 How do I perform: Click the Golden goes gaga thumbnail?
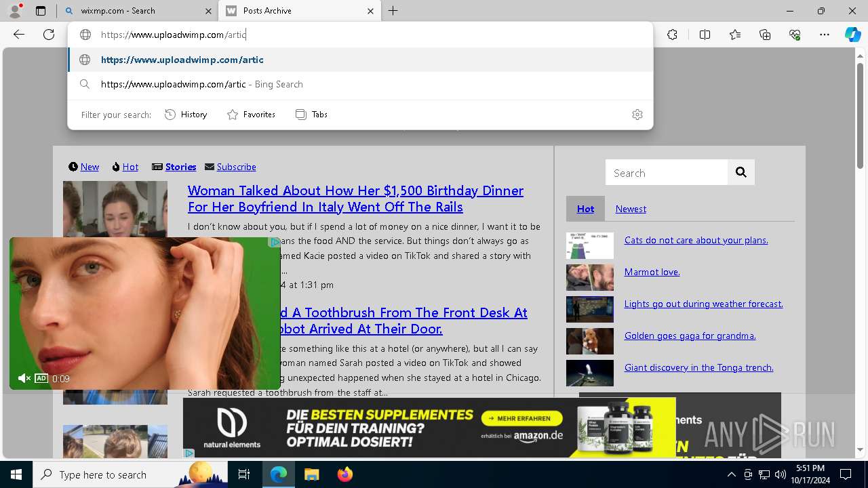tap(590, 342)
